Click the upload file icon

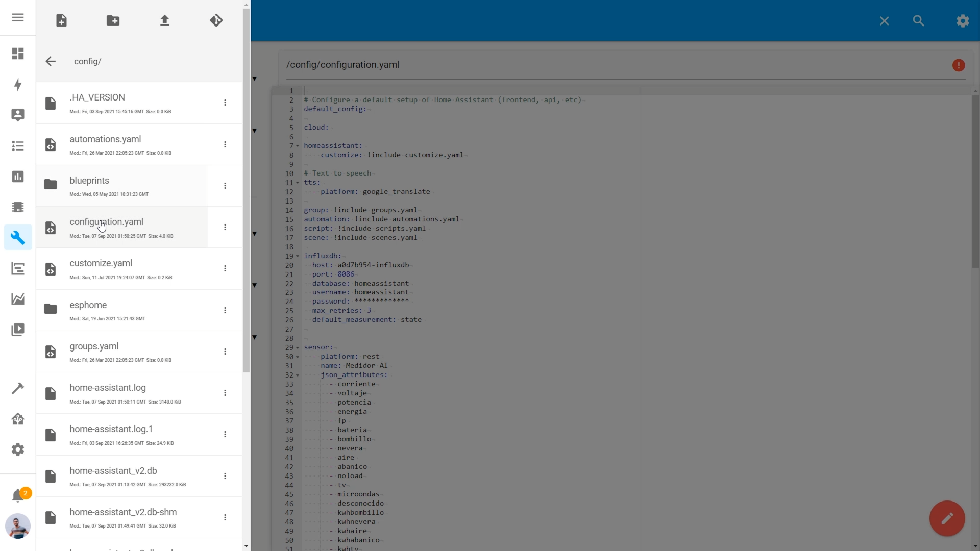tap(164, 20)
